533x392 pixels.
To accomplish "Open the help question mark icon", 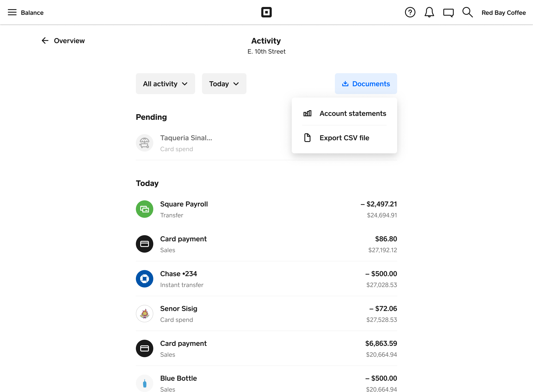I will pos(410,12).
